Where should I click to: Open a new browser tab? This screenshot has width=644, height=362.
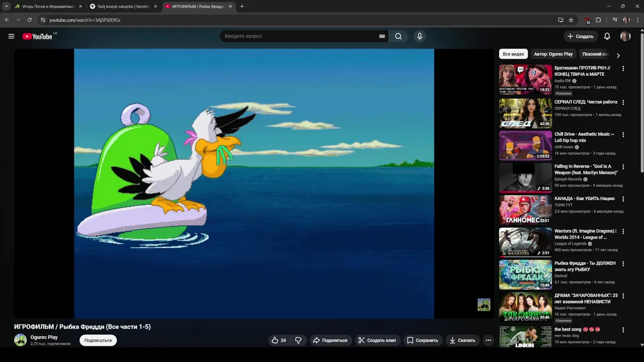click(242, 7)
